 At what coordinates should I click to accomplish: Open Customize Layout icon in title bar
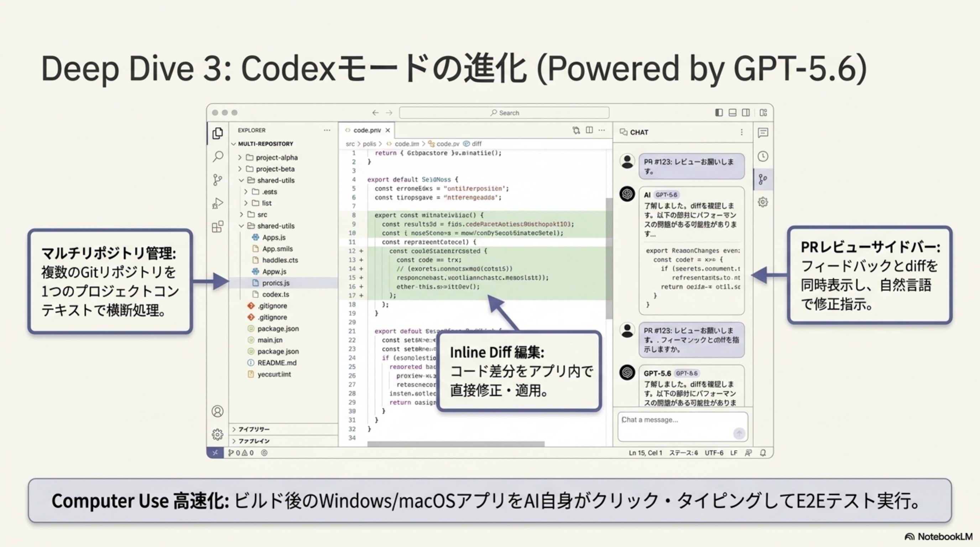(763, 113)
